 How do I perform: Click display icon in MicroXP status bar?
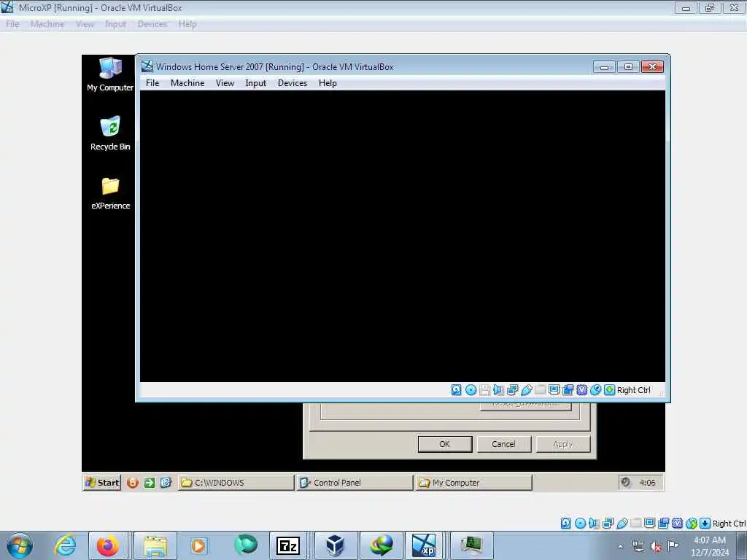pos(649,524)
